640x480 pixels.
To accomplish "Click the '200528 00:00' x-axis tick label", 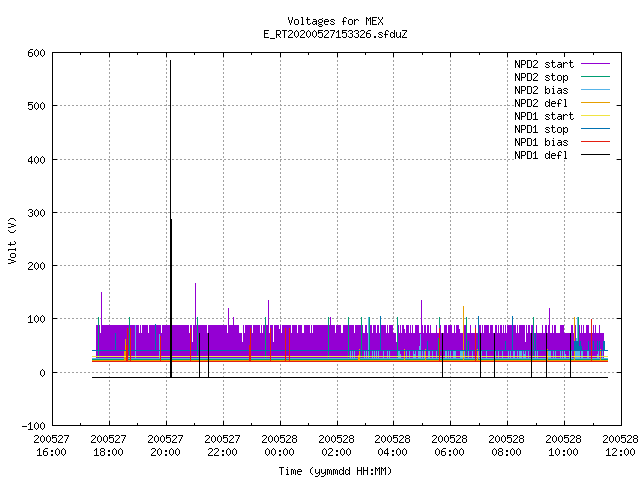I will coord(280,446).
